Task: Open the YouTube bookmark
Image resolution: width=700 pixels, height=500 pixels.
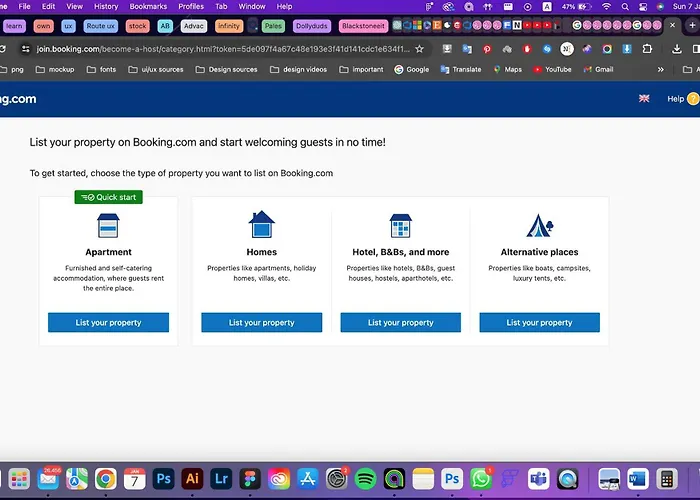Action: tap(552, 70)
